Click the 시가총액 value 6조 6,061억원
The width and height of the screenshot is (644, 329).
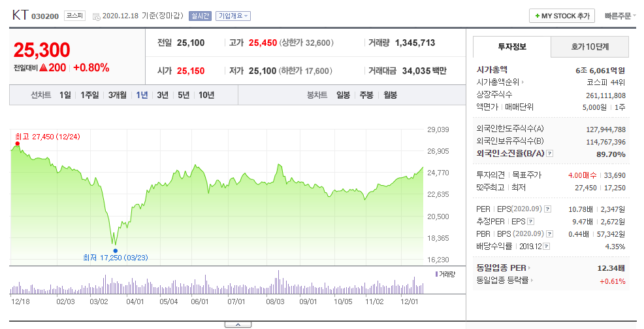(x=600, y=71)
